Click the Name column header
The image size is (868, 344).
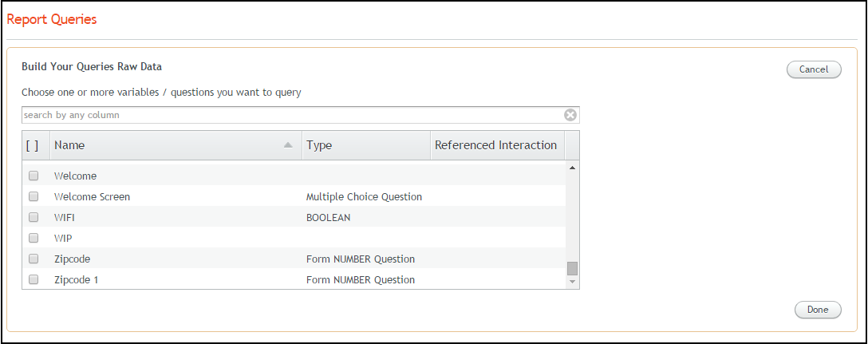pyautogui.click(x=176, y=146)
